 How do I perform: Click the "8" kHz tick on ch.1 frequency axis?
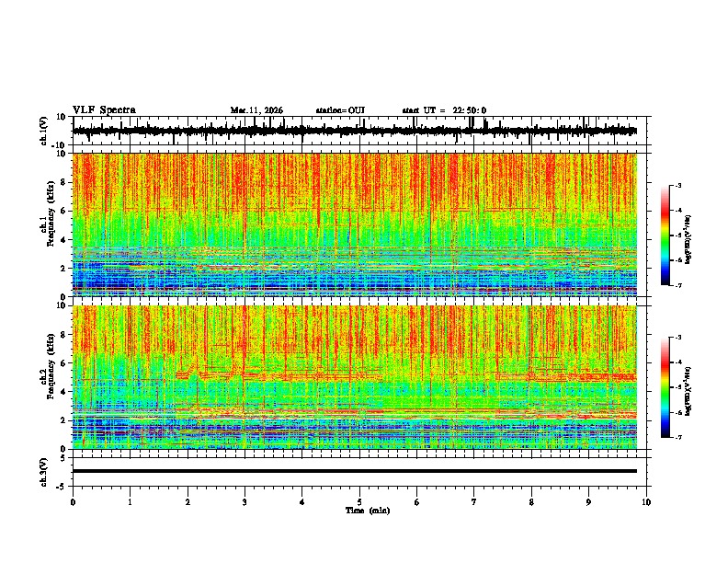(x=63, y=182)
